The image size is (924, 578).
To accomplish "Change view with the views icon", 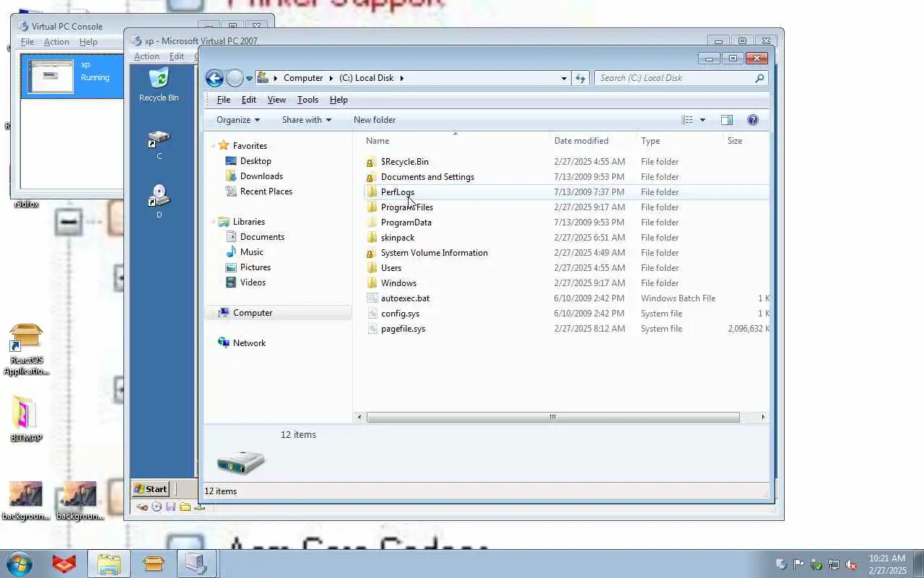I will (687, 120).
